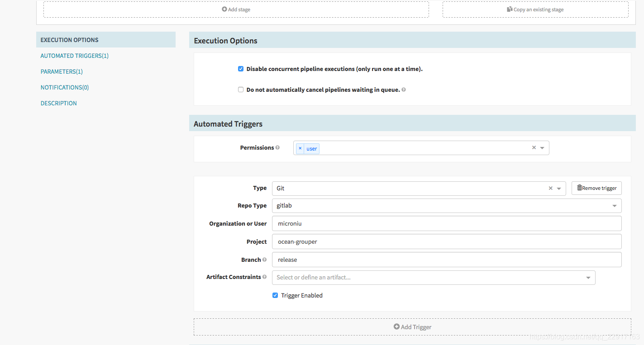The image size is (644, 345).
Task: Open the trigger Type dropdown
Action: [559, 189]
